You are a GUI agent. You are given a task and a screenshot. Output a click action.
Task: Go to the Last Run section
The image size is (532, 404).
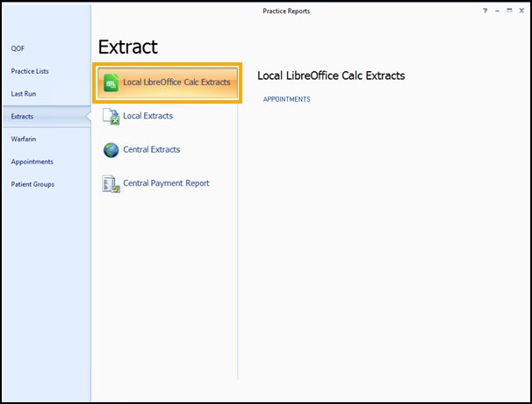point(24,93)
